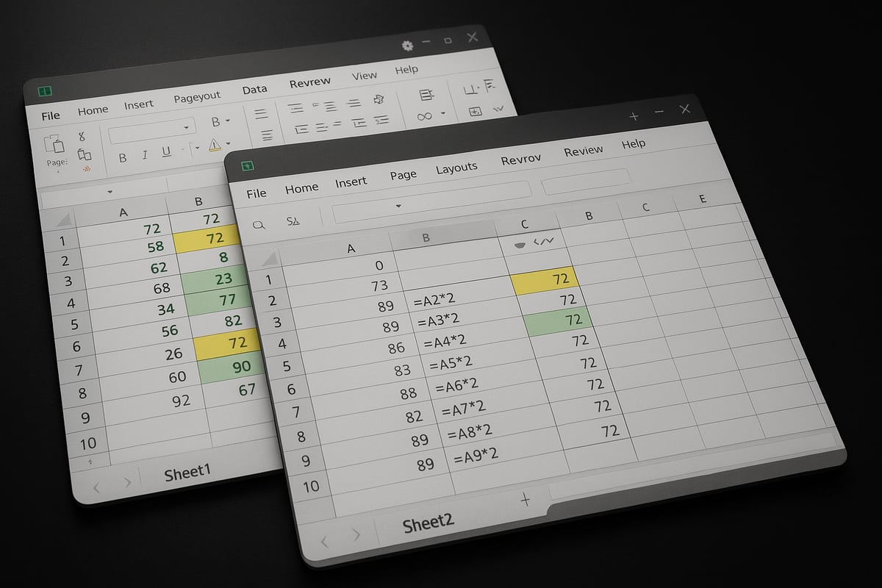Toggle bold formatting in the ribbon

click(x=122, y=156)
